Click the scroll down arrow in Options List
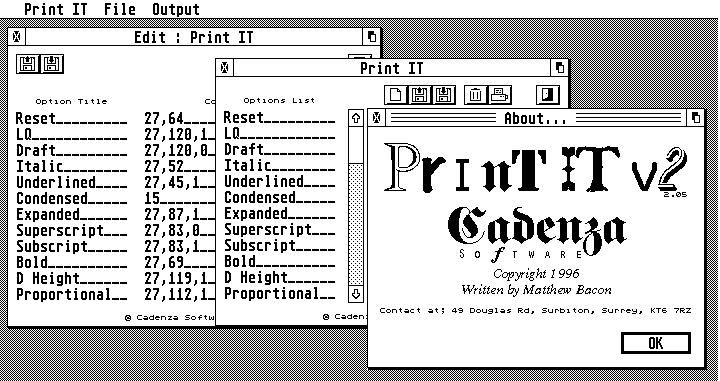The image size is (720, 381). pyautogui.click(x=356, y=294)
